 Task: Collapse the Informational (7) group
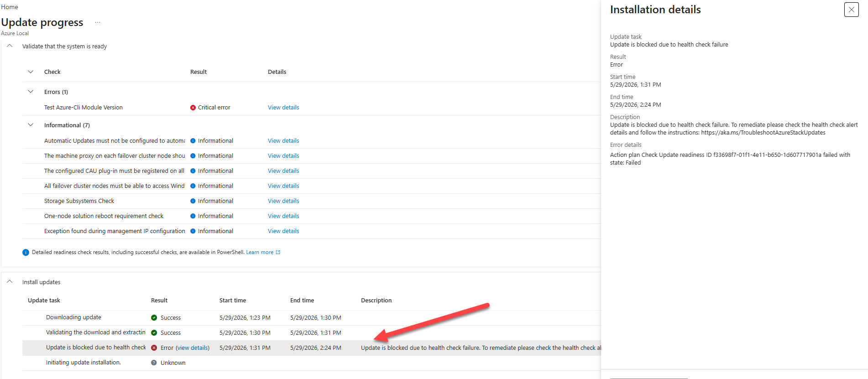(31, 125)
